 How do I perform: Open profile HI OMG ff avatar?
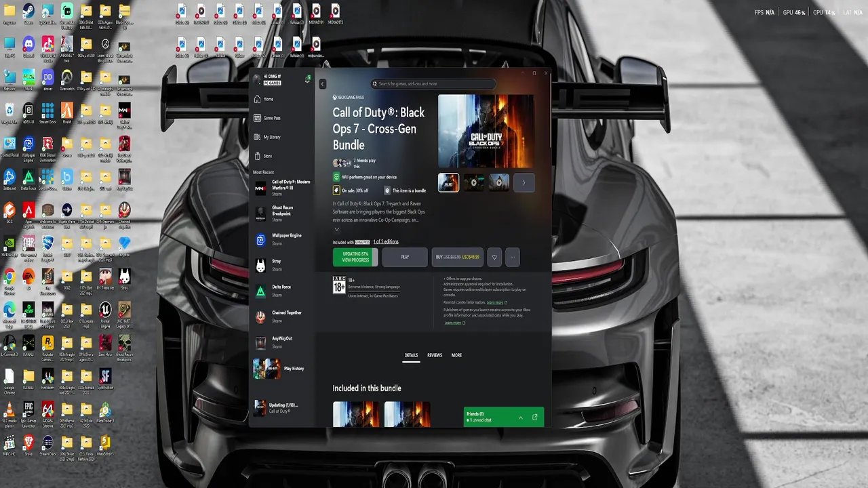click(257, 79)
